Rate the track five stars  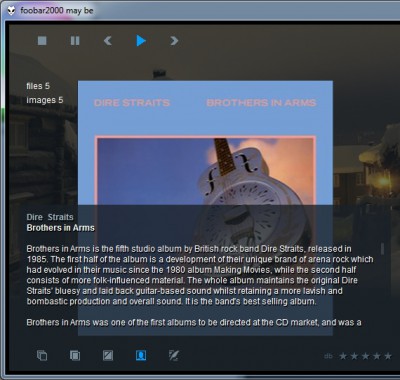388,356
